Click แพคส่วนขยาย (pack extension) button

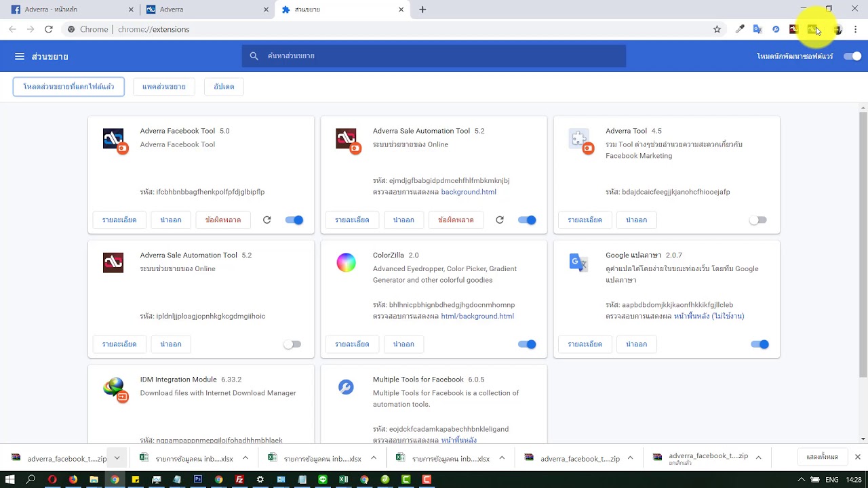[x=164, y=87]
